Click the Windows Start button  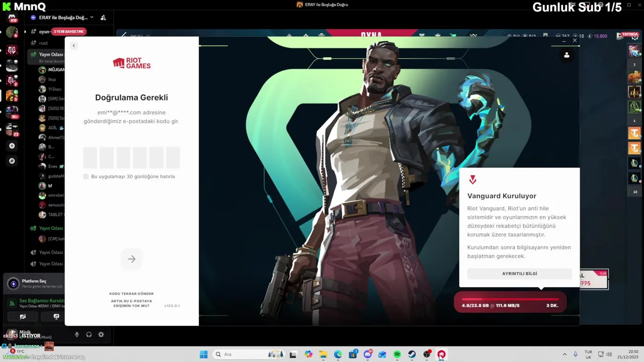(203, 354)
